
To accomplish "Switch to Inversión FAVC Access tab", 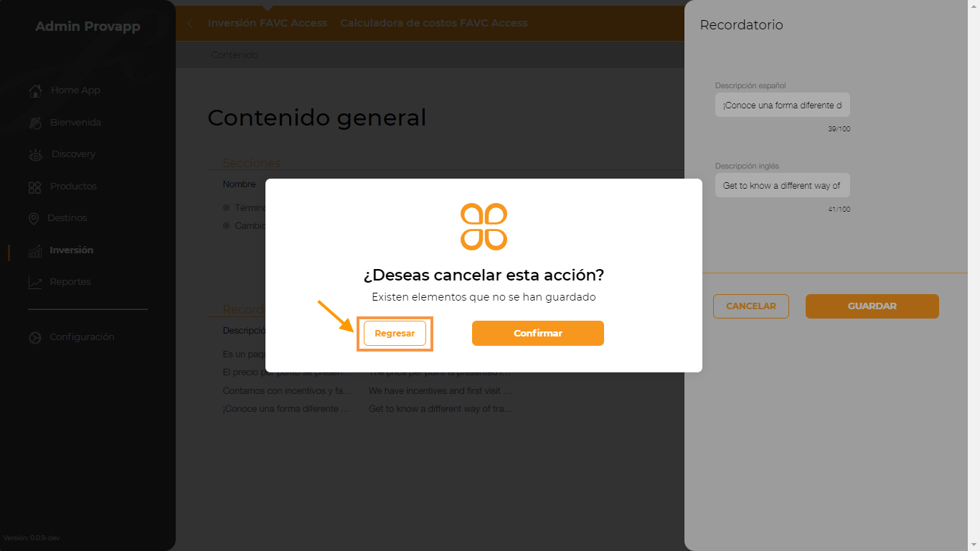I will pos(268,23).
